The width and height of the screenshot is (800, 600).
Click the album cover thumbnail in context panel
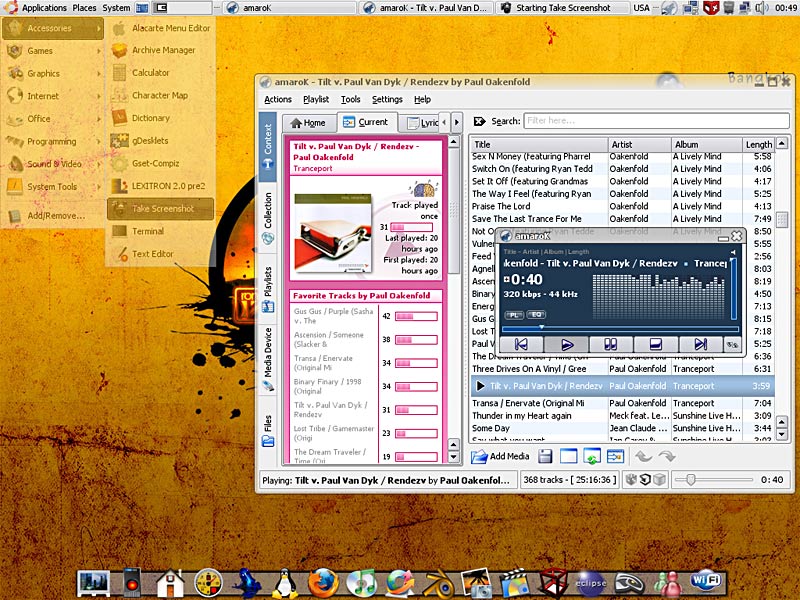[x=333, y=232]
